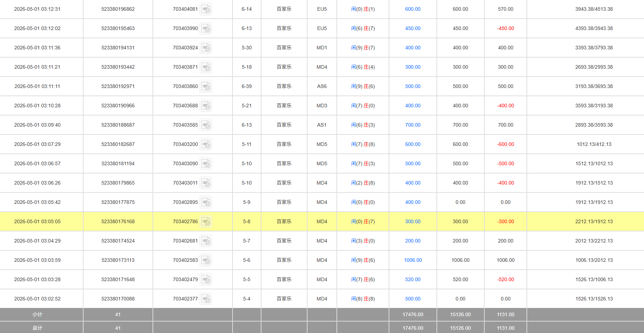Select order number 523380182687

coord(118,144)
